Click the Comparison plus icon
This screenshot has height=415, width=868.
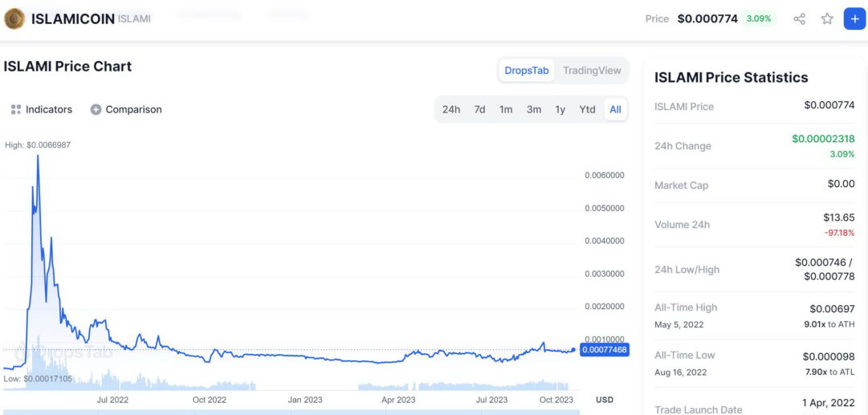96,109
